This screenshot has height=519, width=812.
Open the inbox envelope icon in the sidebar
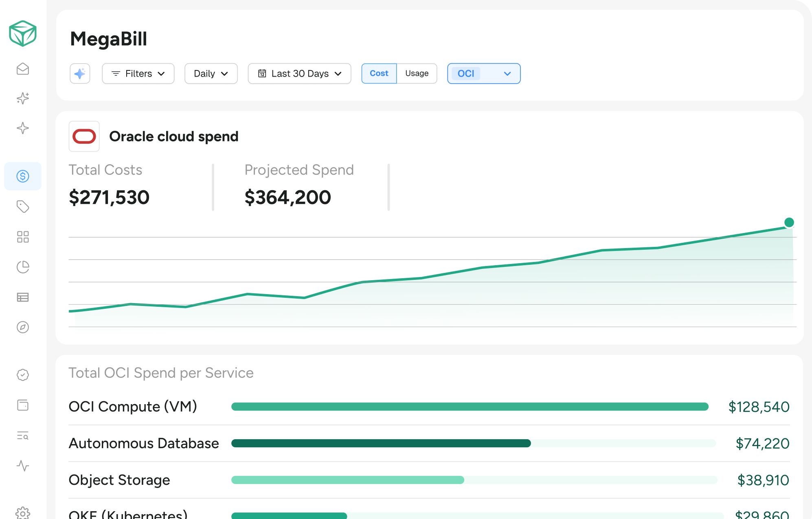23,69
